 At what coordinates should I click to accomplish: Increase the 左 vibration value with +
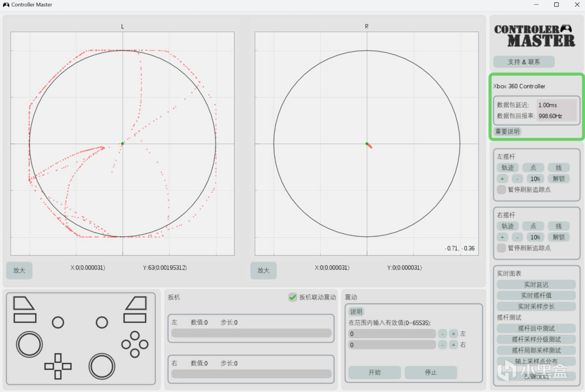453,334
